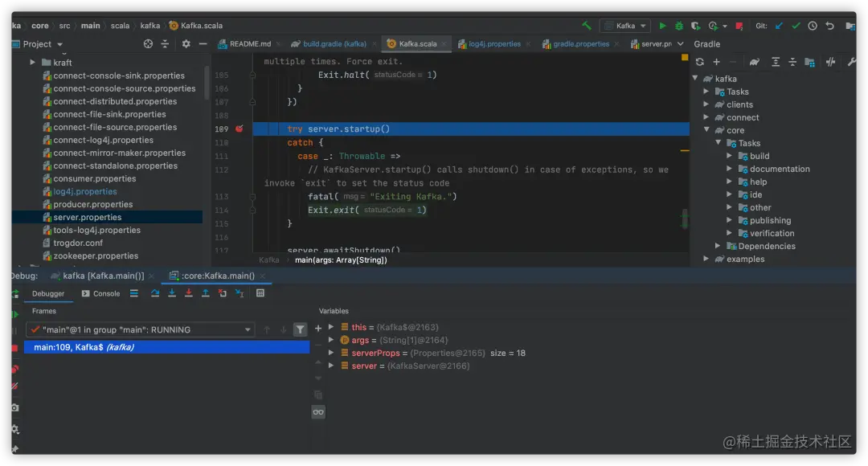Click the kafka breadcrumb in the navigation bar
Screen dimensions: 868x466
tap(150, 26)
